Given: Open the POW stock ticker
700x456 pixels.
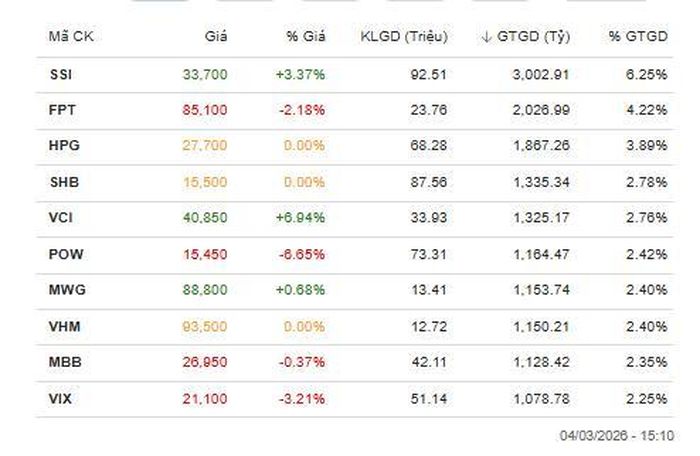Looking at the screenshot, I should pos(64,254).
